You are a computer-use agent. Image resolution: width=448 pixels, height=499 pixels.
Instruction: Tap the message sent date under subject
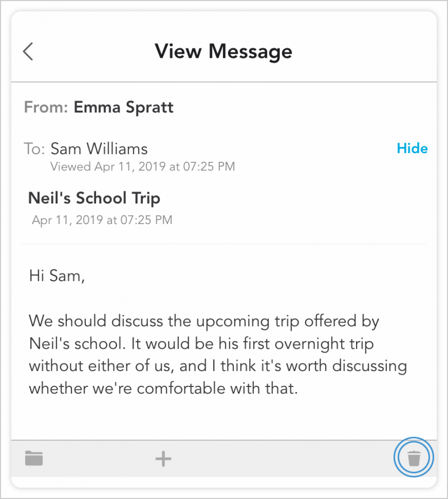[x=102, y=220]
